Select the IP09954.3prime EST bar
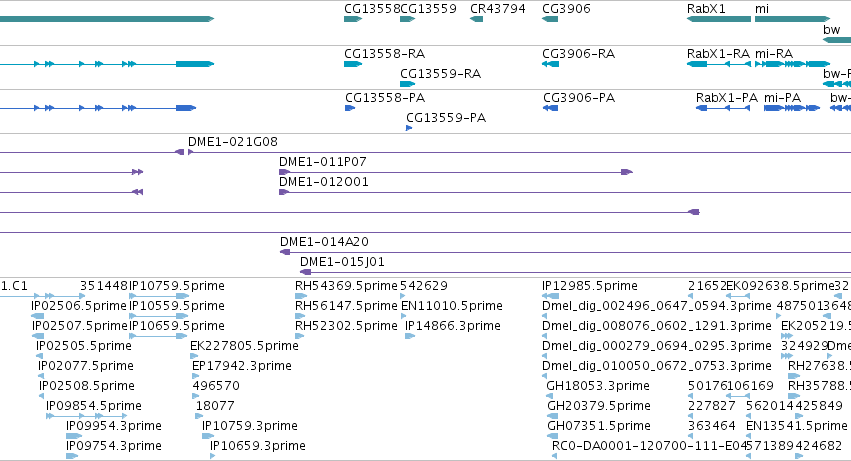851x461 pixels. click(74, 436)
